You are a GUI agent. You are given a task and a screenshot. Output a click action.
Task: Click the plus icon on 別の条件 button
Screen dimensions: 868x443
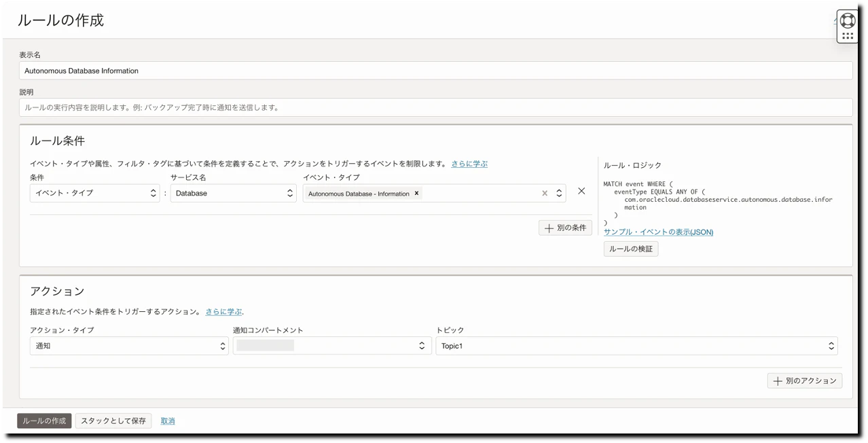click(x=549, y=228)
